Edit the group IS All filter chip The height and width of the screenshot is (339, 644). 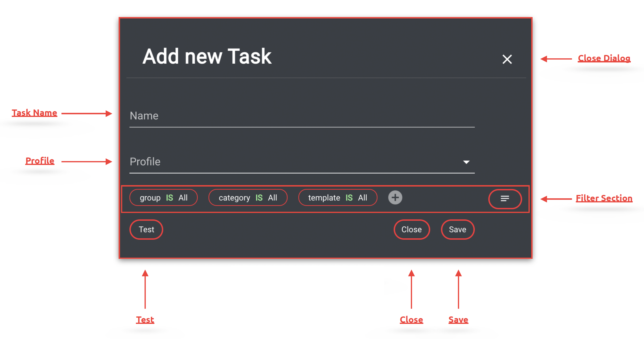tap(164, 198)
